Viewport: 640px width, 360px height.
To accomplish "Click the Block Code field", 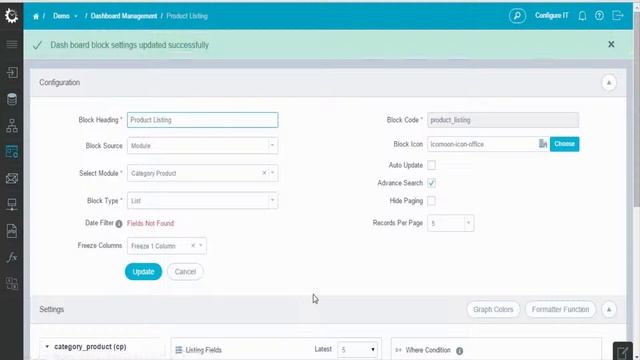I will coord(503,120).
